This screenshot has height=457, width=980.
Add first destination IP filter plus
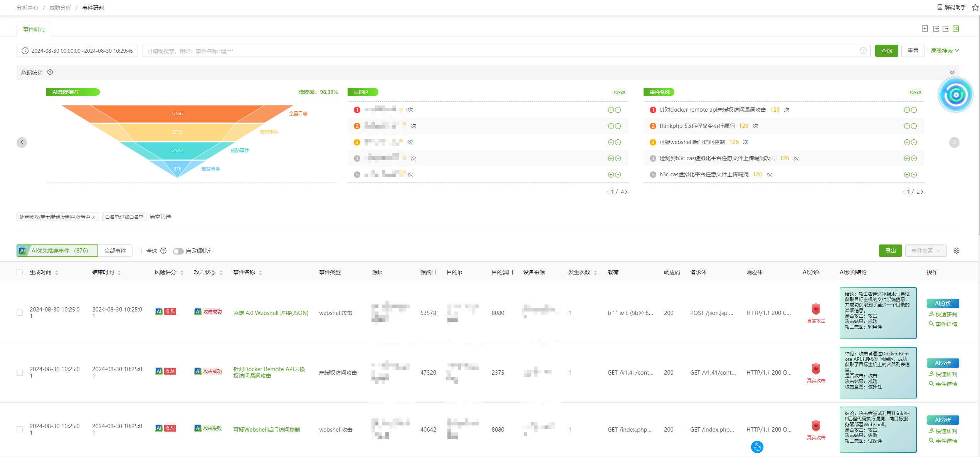point(611,110)
